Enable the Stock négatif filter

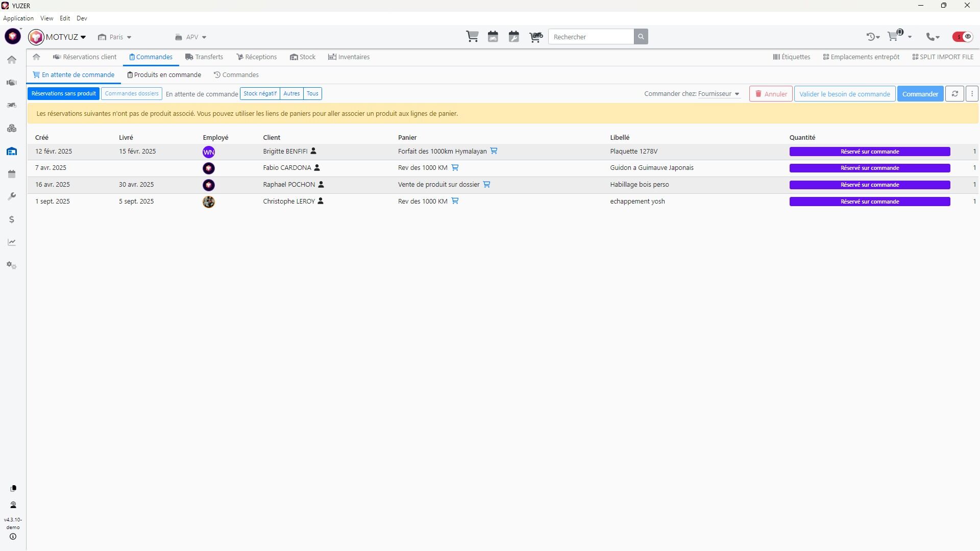(260, 94)
